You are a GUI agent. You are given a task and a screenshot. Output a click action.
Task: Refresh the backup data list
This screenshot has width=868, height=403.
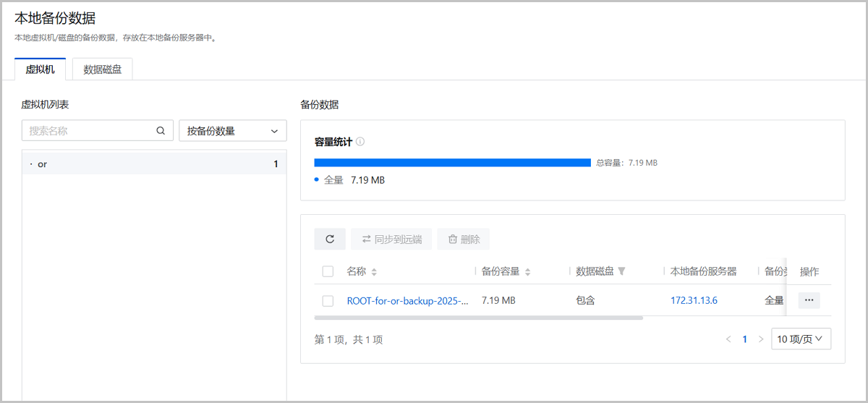[330, 239]
